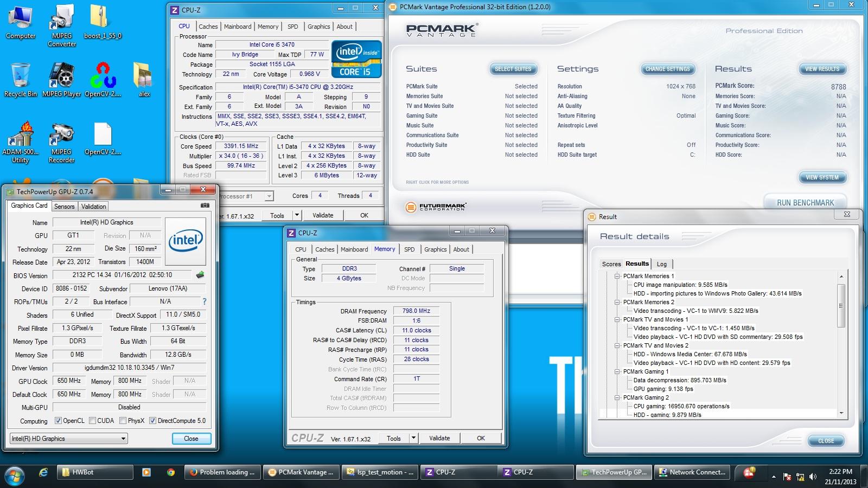
Task: Click the GPU-Z BIOS save chip icon
Action: coord(200,275)
